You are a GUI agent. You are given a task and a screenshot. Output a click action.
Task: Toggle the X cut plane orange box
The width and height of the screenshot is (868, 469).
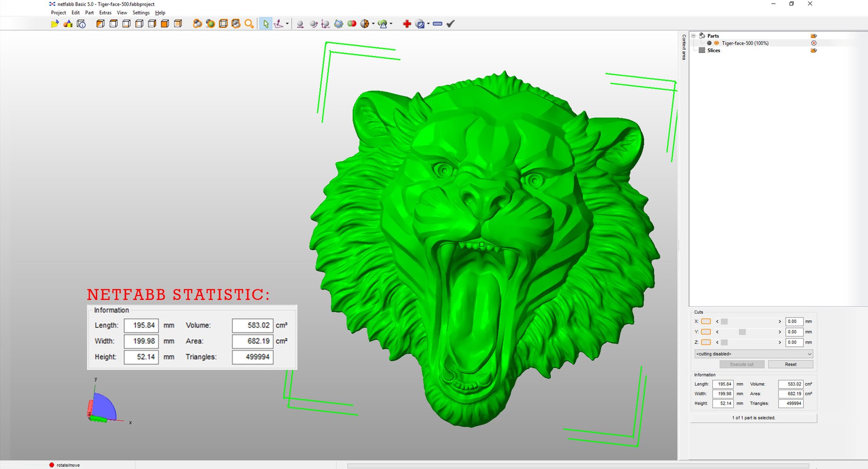706,321
